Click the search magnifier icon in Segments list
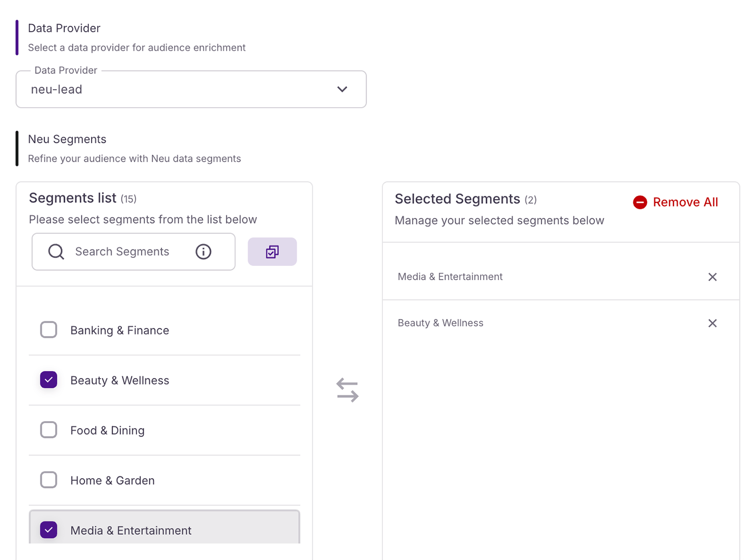This screenshot has width=744, height=560. 56,251
